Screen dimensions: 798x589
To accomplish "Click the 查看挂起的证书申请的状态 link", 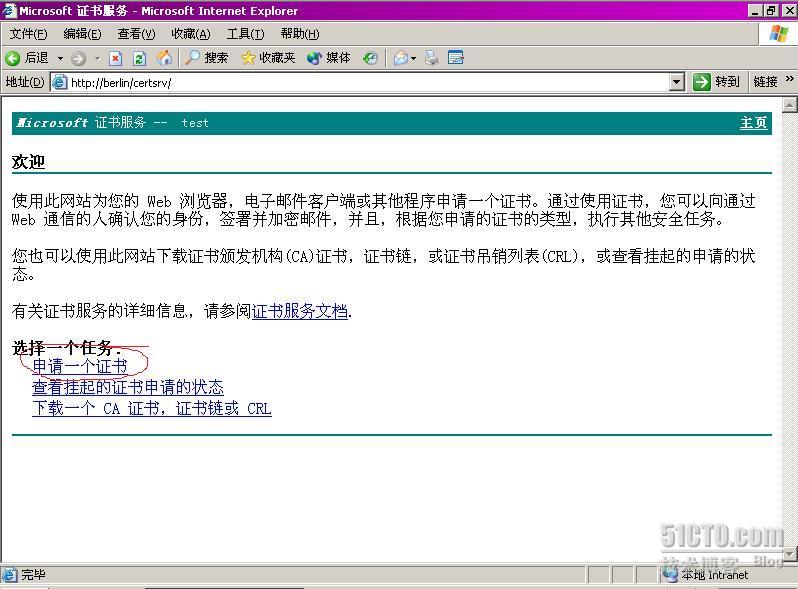I will click(128, 387).
